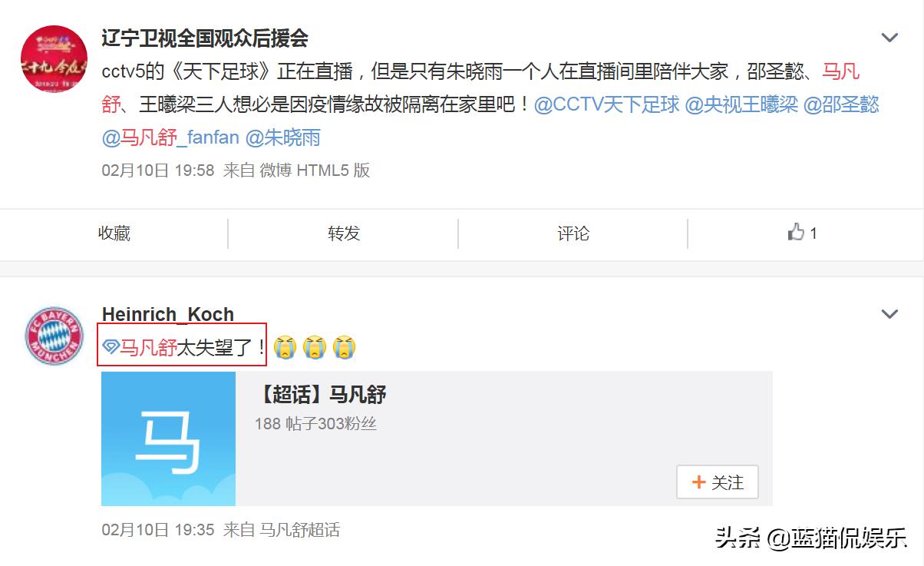Click the Bayern München avatar icon
This screenshot has height=566, width=924.
(54, 336)
